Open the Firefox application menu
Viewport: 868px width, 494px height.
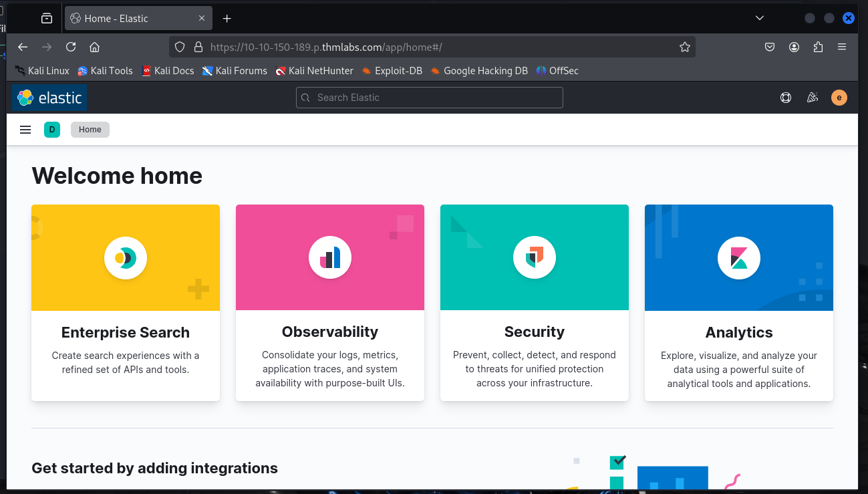842,47
